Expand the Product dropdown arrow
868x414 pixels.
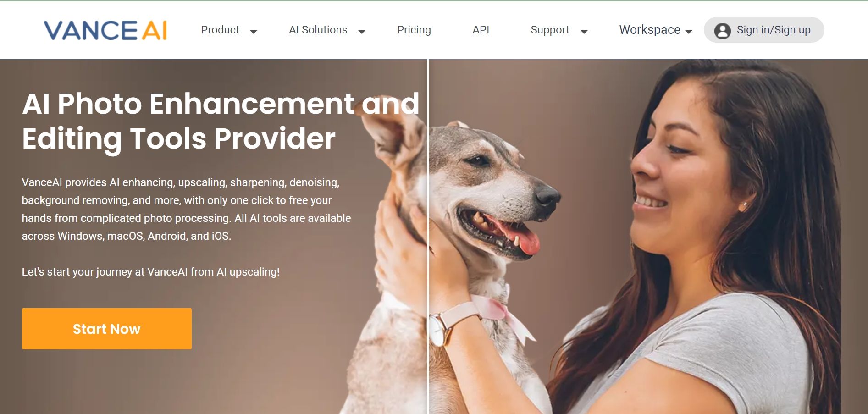pyautogui.click(x=254, y=31)
